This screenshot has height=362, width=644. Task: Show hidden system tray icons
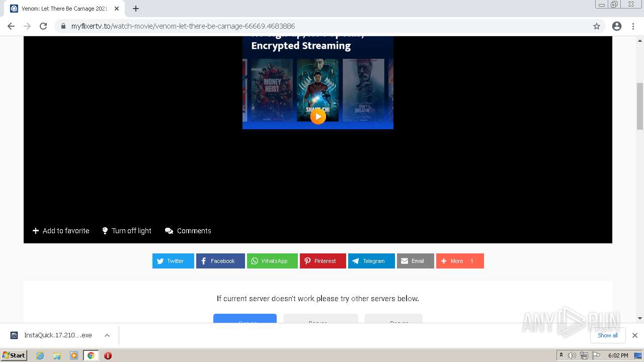tap(561, 355)
